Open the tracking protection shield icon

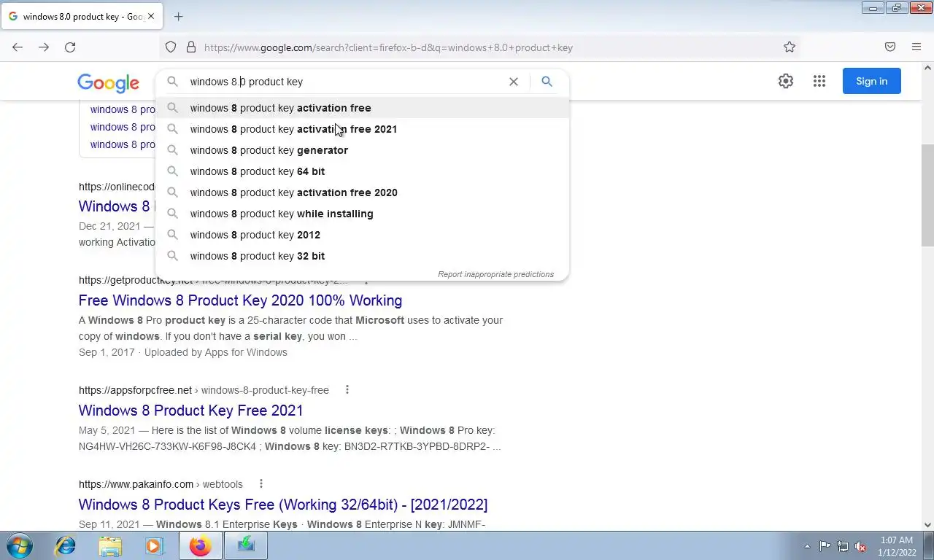[171, 47]
